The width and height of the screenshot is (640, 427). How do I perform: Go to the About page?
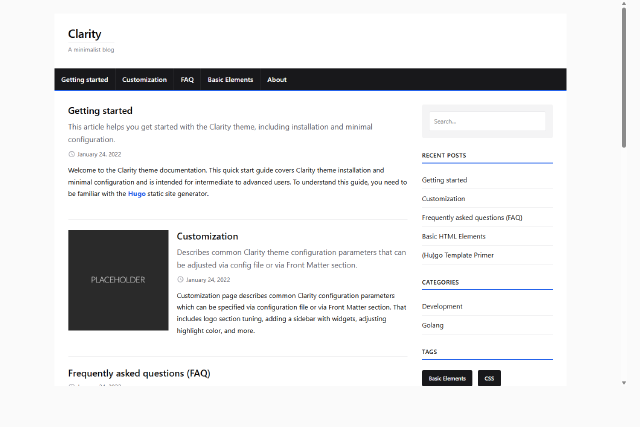(277, 80)
